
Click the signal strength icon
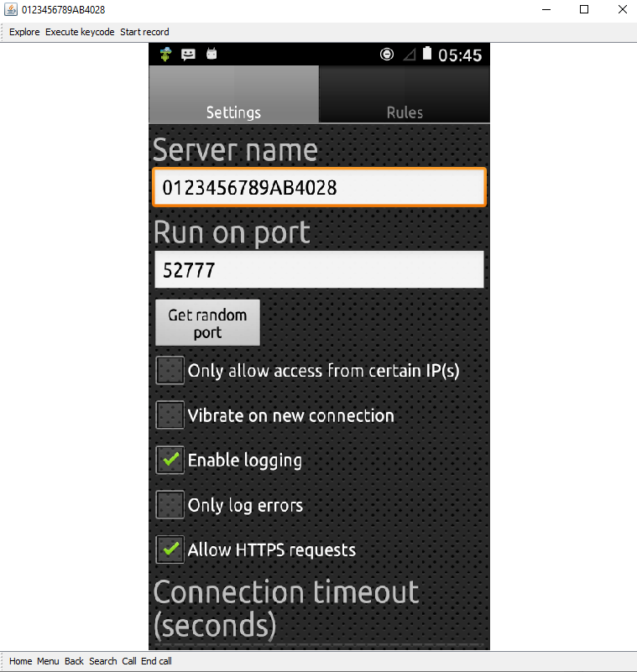pos(410,55)
